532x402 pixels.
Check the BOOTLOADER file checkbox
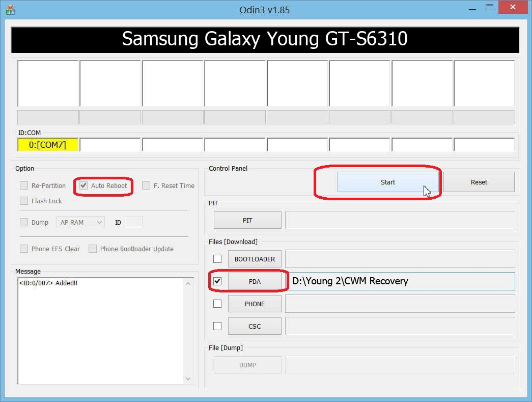pyautogui.click(x=217, y=259)
